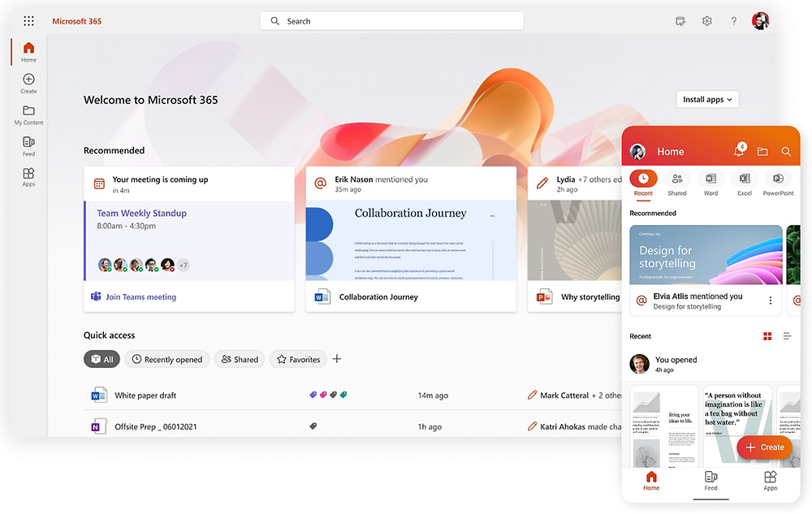
Task: Tap the red Create button
Action: 764,447
